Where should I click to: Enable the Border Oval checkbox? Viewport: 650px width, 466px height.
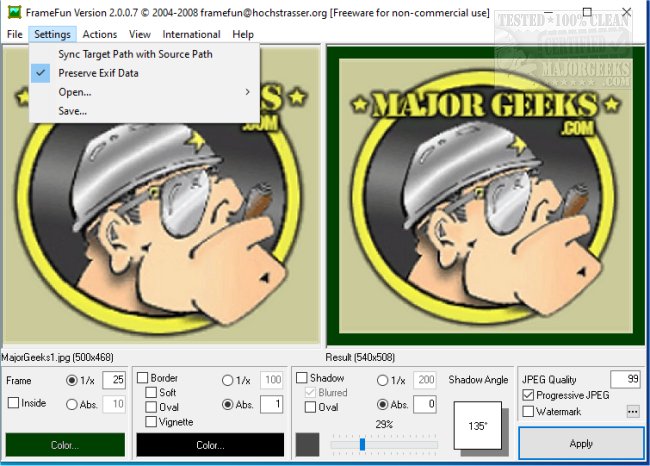(151, 407)
